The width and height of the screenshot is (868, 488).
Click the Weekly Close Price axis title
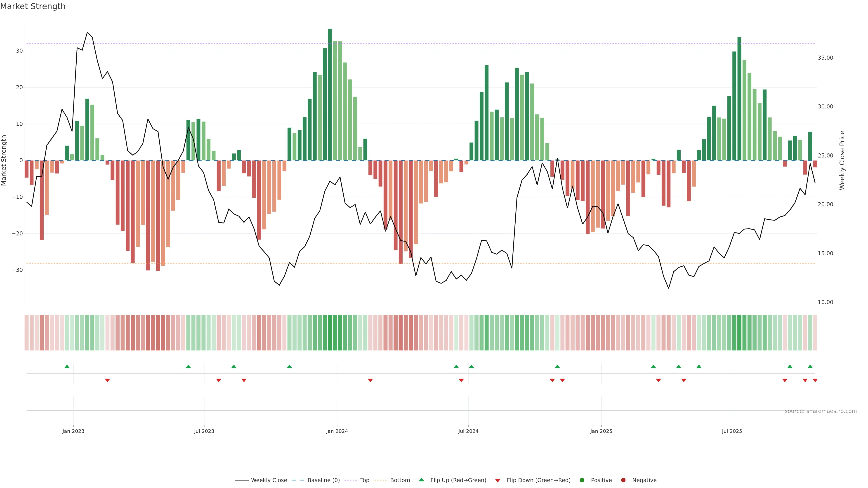(x=842, y=160)
